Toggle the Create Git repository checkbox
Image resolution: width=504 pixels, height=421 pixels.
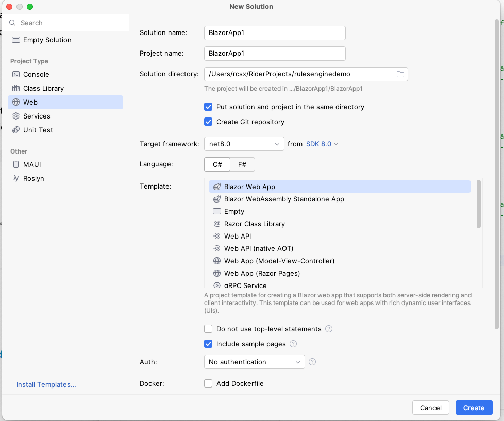tap(208, 122)
